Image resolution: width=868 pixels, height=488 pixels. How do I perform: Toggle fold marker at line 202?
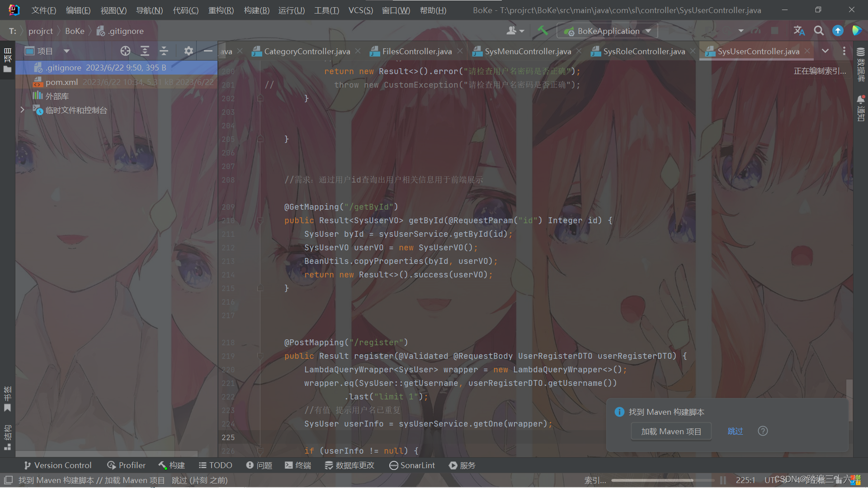coord(260,99)
